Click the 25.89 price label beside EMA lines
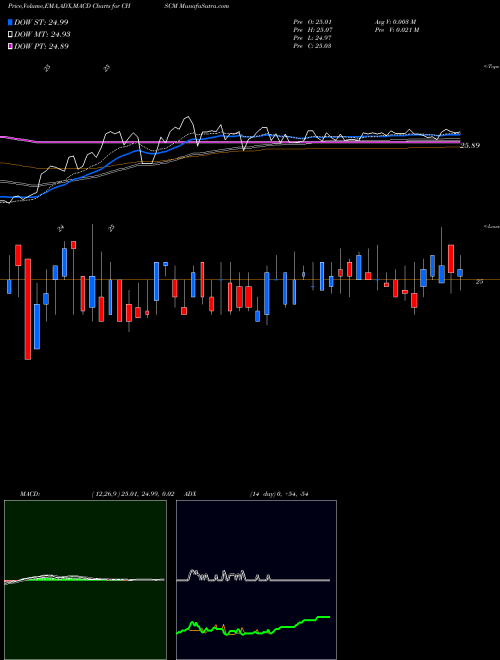500x660 pixels. click(x=470, y=146)
